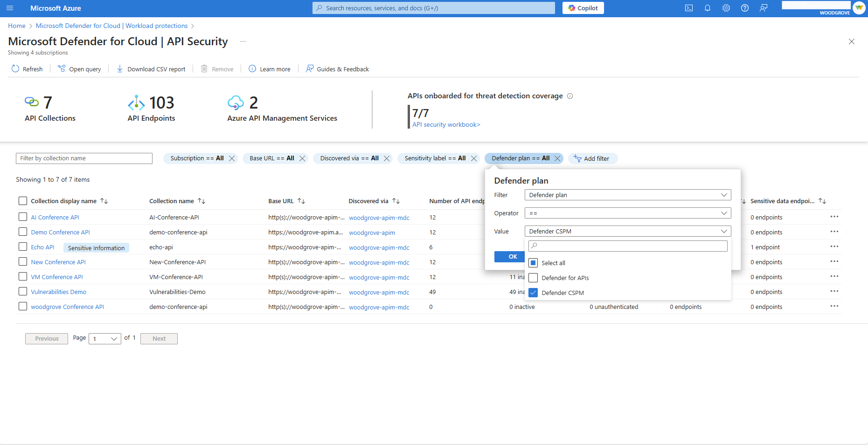This screenshot has height=445, width=868.
Task: Uncheck Defender CSPM option
Action: 534,293
